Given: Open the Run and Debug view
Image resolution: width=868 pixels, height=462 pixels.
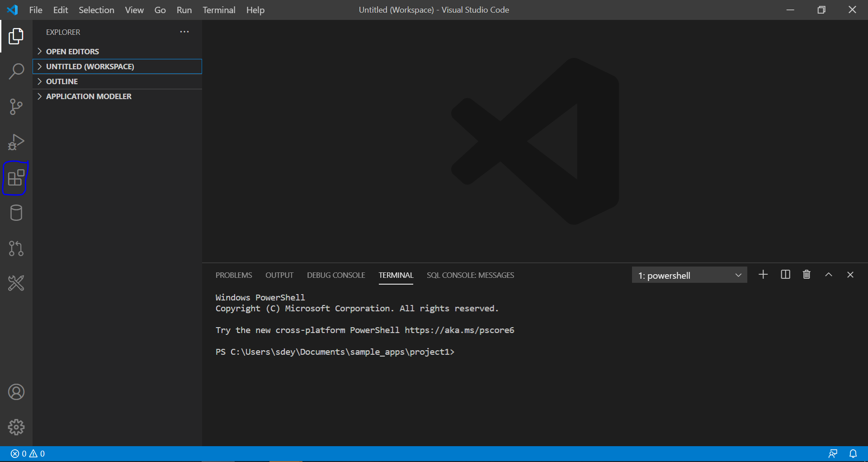Looking at the screenshot, I should click(16, 142).
